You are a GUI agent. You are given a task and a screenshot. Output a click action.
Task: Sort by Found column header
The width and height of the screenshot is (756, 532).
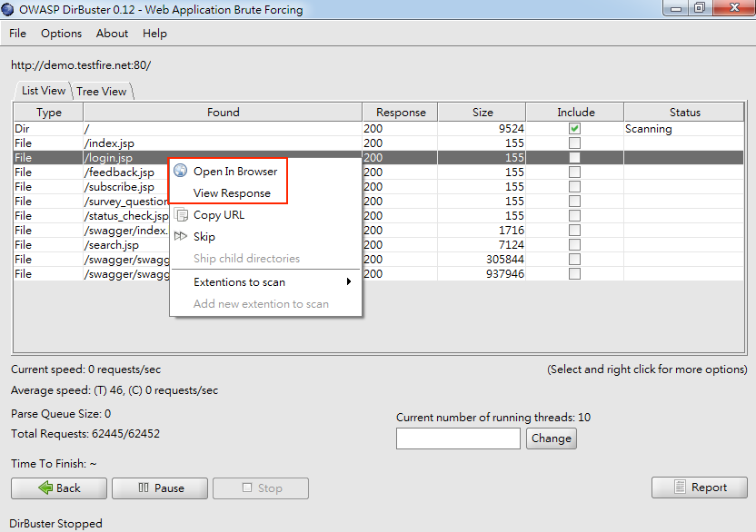(223, 113)
